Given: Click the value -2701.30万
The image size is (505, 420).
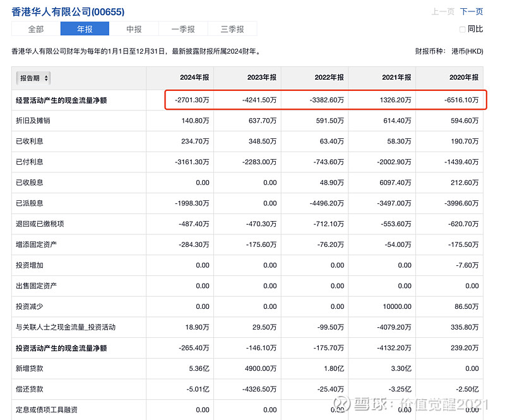Looking at the screenshot, I should pyautogui.click(x=192, y=100).
